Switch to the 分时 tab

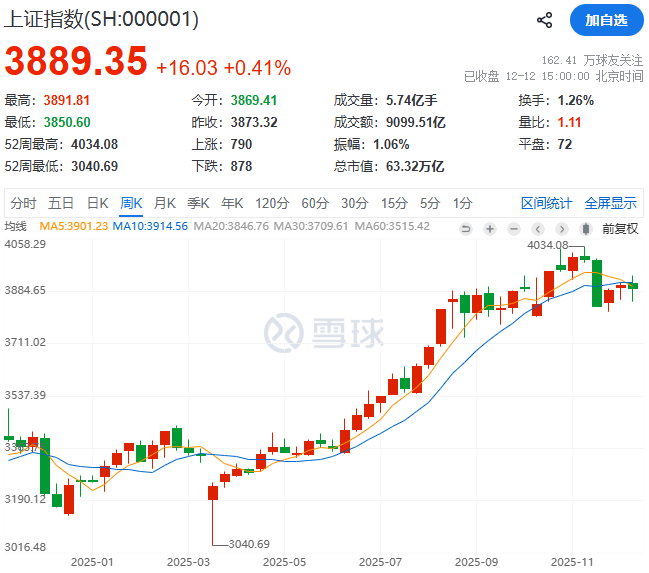click(23, 203)
